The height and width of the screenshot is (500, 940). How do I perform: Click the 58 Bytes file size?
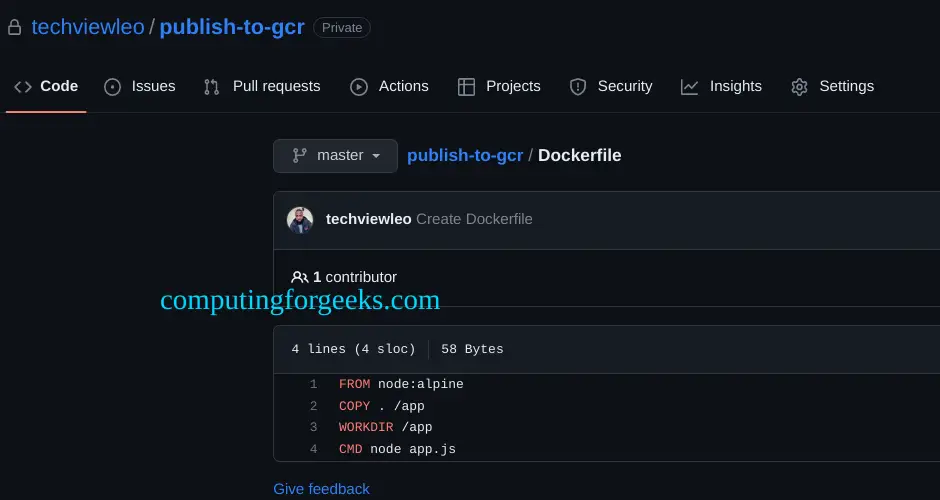pos(472,349)
